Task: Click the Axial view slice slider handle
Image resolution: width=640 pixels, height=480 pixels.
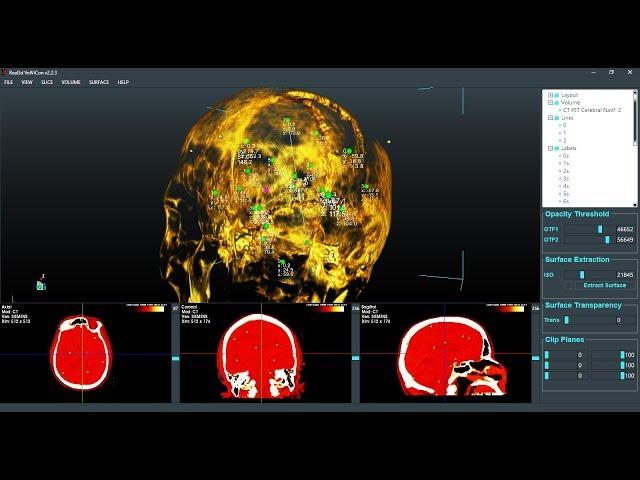Action: 176,358
